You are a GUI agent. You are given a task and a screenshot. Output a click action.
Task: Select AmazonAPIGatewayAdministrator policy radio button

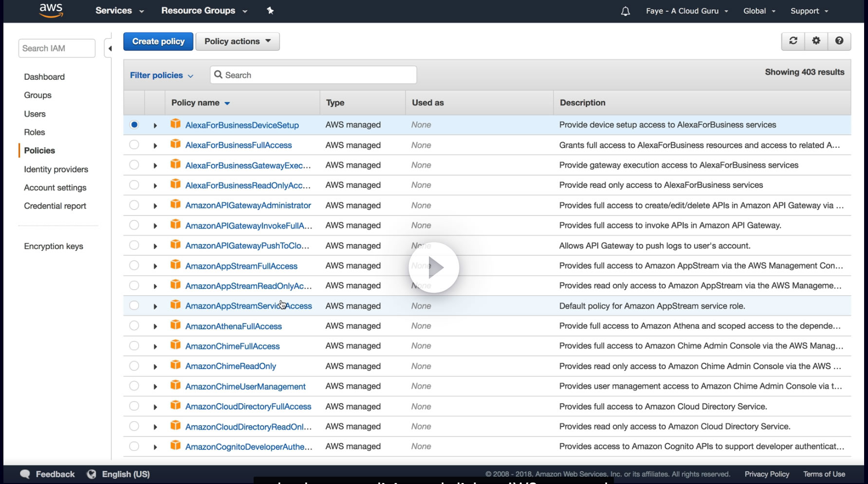134,205
